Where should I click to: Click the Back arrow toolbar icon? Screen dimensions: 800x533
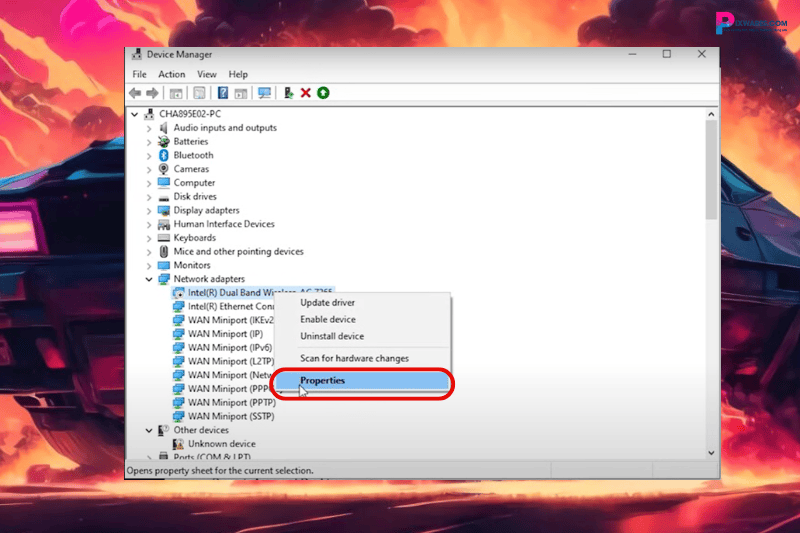pos(135,93)
